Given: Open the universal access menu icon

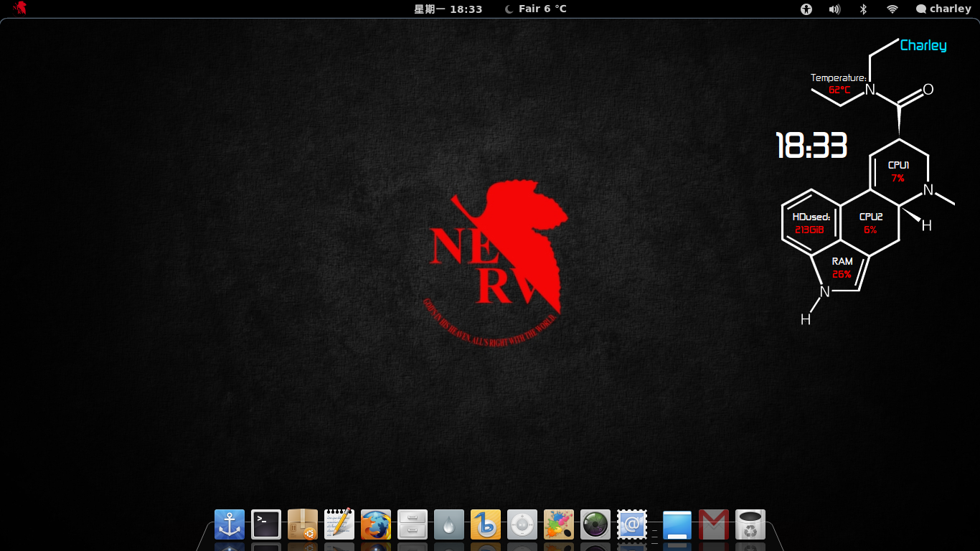Looking at the screenshot, I should (806, 9).
